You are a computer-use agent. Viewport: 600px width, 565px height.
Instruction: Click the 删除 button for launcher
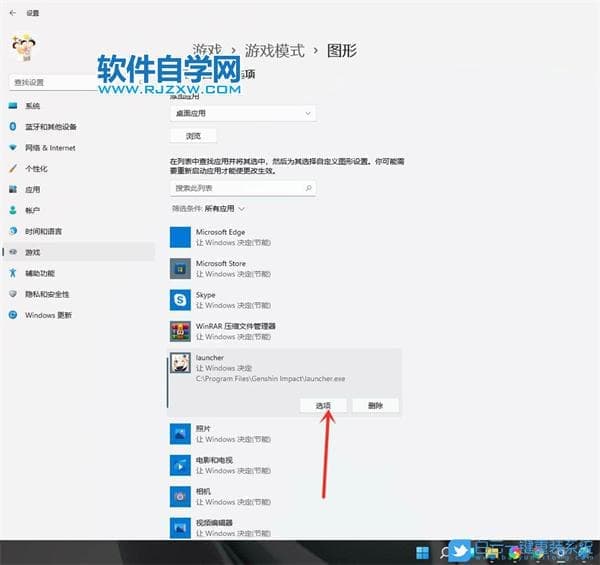click(375, 405)
